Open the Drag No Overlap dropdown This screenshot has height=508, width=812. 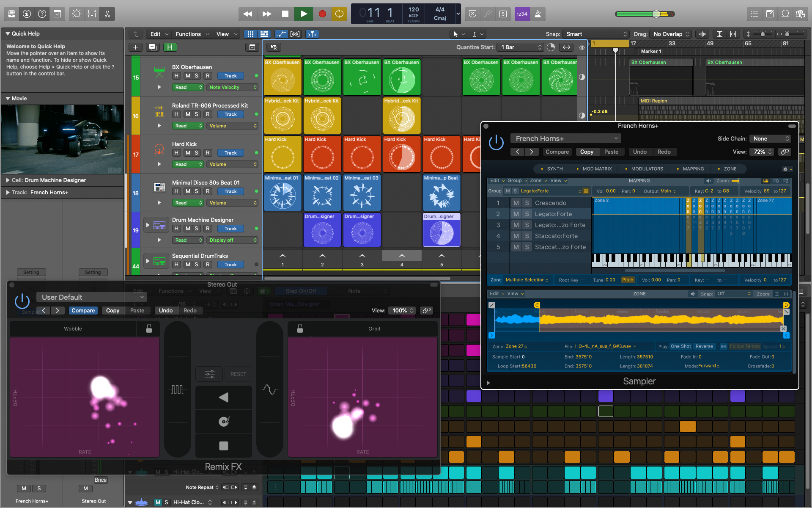pyautogui.click(x=671, y=34)
